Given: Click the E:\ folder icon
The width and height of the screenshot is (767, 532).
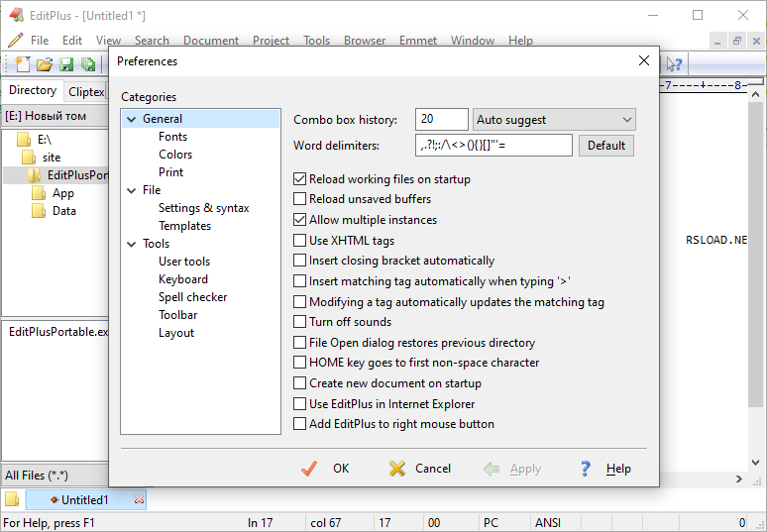Looking at the screenshot, I should [x=24, y=140].
